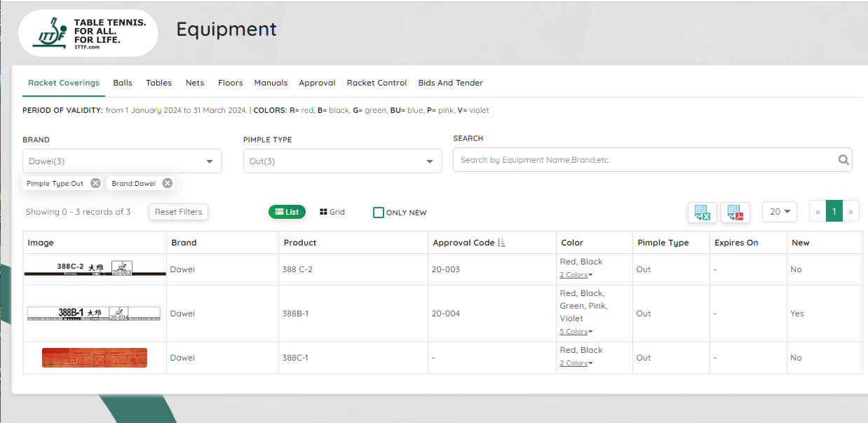Open the Bids And Tender tab

click(x=450, y=83)
